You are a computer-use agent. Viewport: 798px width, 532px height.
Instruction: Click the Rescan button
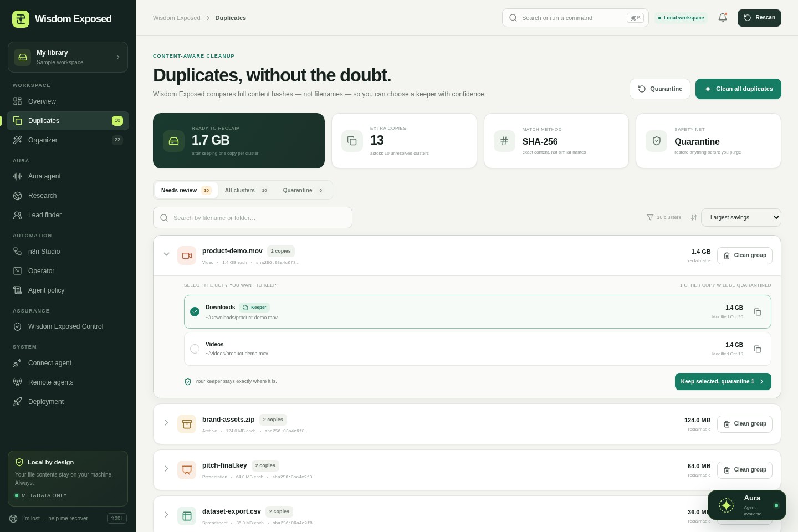pos(759,18)
